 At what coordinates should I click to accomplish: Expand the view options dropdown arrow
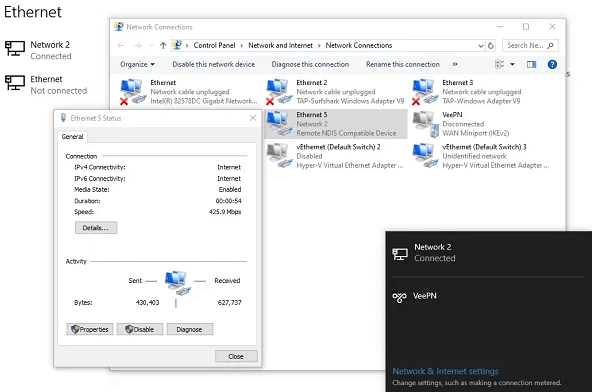click(512, 64)
